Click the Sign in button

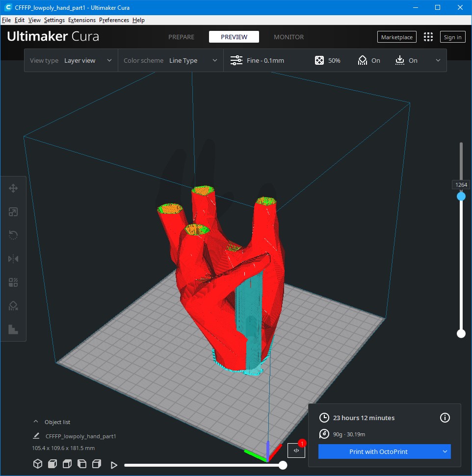452,37
